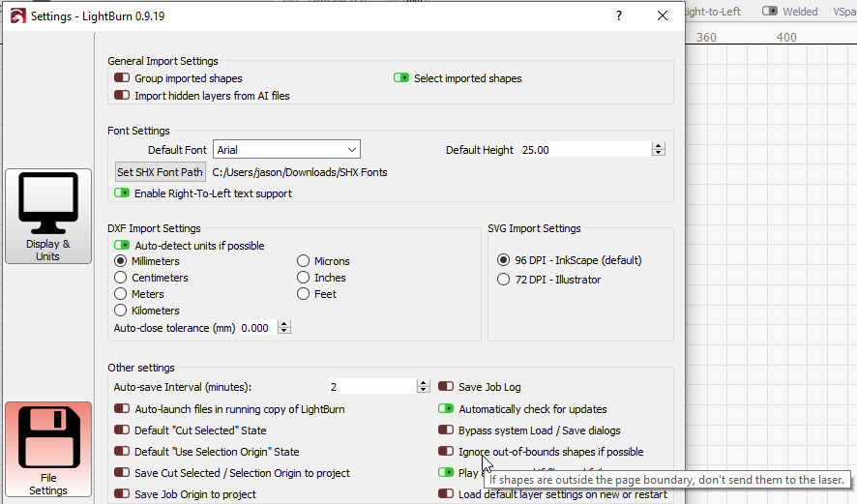This screenshot has width=857, height=504.
Task: Click Set SHX Font Path button
Action: [x=161, y=172]
